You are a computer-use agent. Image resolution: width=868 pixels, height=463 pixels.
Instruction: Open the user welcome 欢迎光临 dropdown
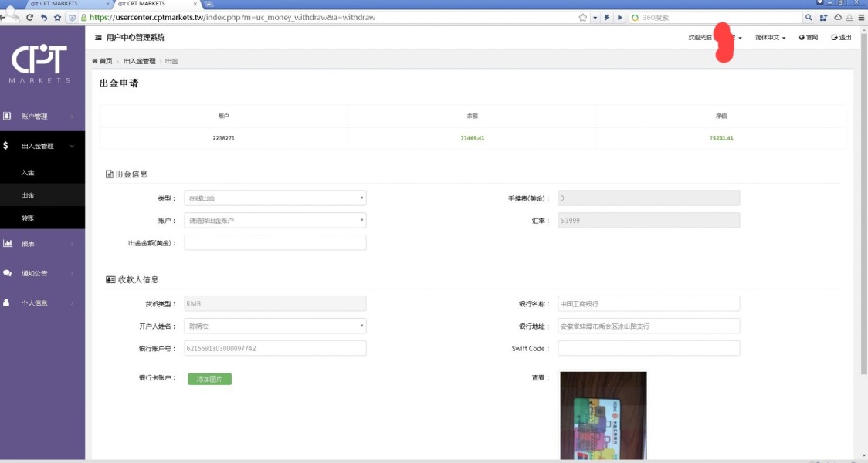pos(714,38)
